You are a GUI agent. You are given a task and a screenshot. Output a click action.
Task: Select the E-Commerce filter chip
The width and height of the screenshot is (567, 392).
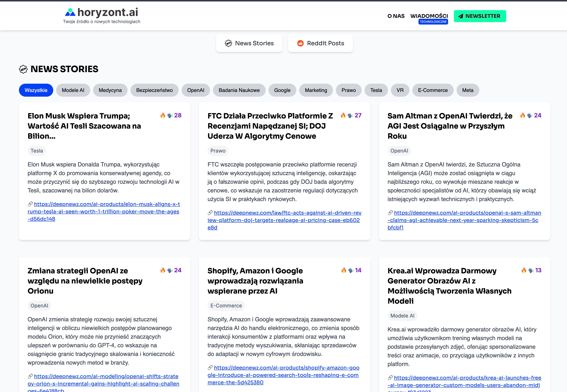(x=433, y=90)
